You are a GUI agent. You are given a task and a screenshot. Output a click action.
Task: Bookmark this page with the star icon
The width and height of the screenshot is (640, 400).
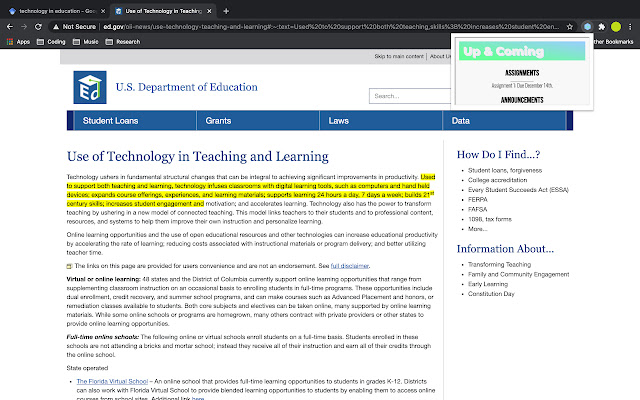point(570,27)
